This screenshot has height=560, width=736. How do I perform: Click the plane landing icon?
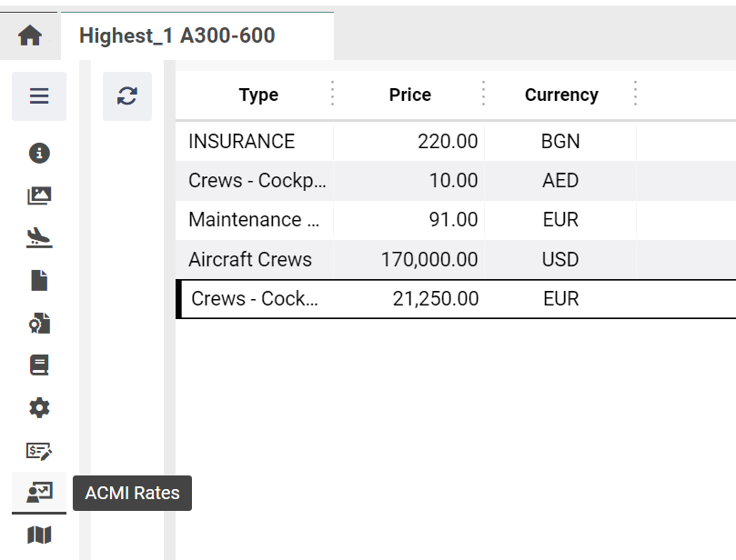pos(39,238)
